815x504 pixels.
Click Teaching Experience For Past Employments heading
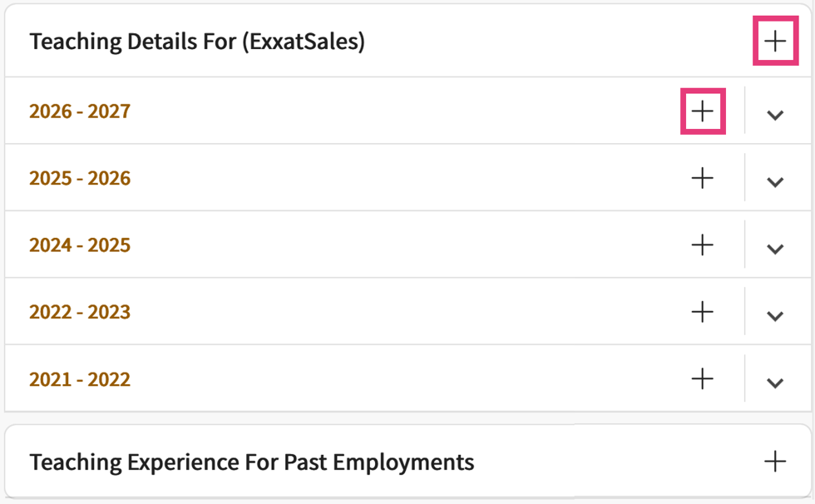[x=251, y=462]
